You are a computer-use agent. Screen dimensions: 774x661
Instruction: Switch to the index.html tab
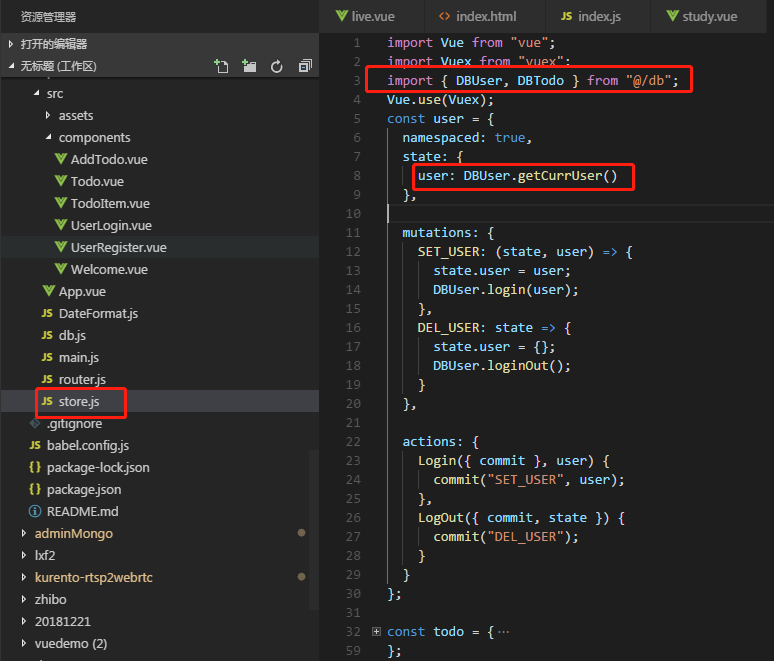485,17
